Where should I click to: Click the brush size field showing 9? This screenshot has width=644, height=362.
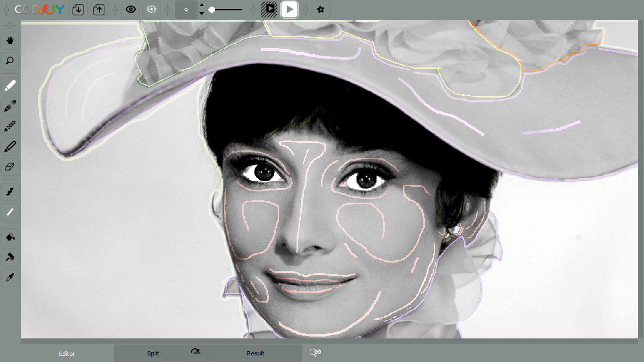pyautogui.click(x=186, y=9)
